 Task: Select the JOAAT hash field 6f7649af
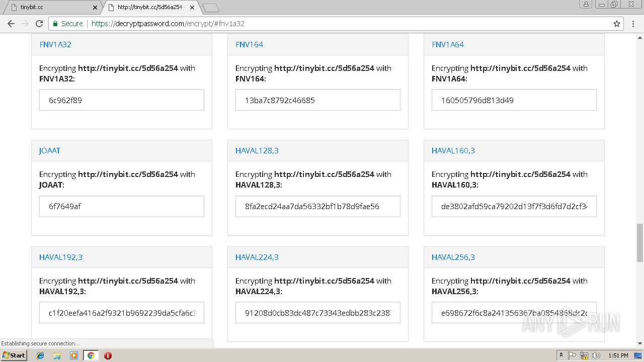(x=122, y=206)
